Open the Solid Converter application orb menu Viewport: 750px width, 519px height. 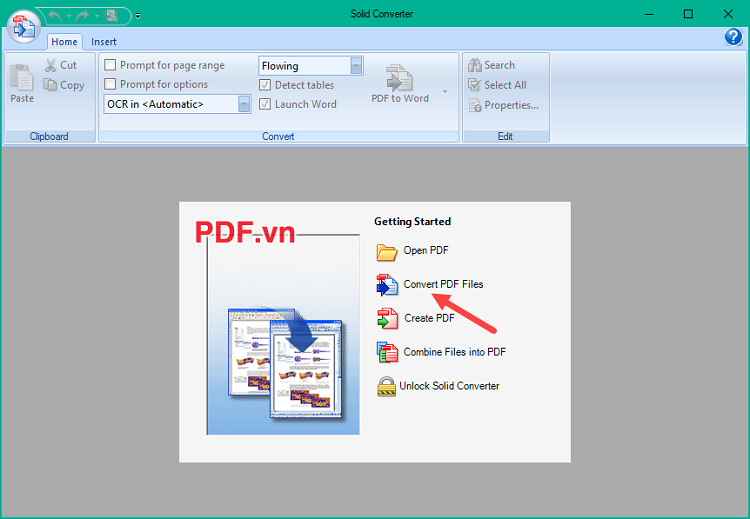pyautogui.click(x=23, y=26)
